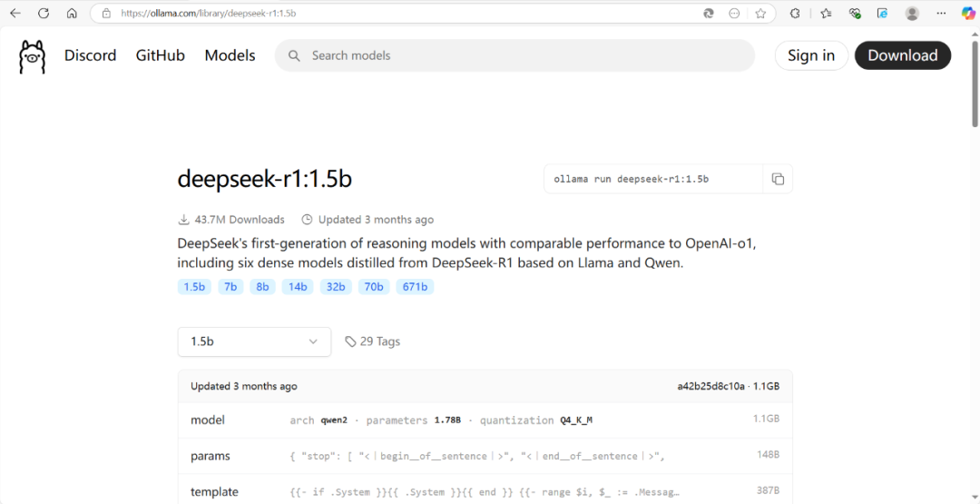Open the Favorites list icon

(827, 13)
